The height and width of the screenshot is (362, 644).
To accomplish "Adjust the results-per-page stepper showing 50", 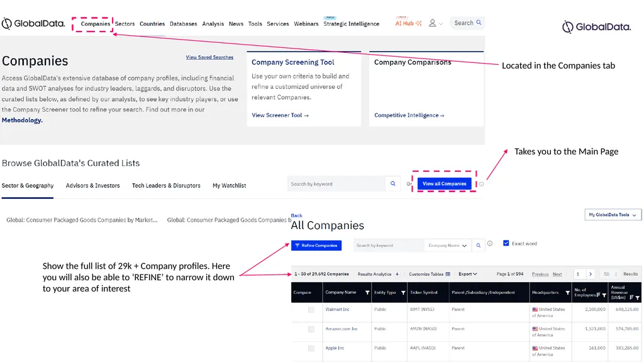I will tap(616, 274).
